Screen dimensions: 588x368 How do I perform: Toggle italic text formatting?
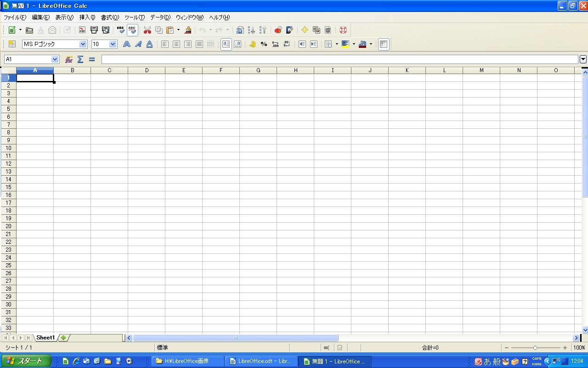point(138,44)
